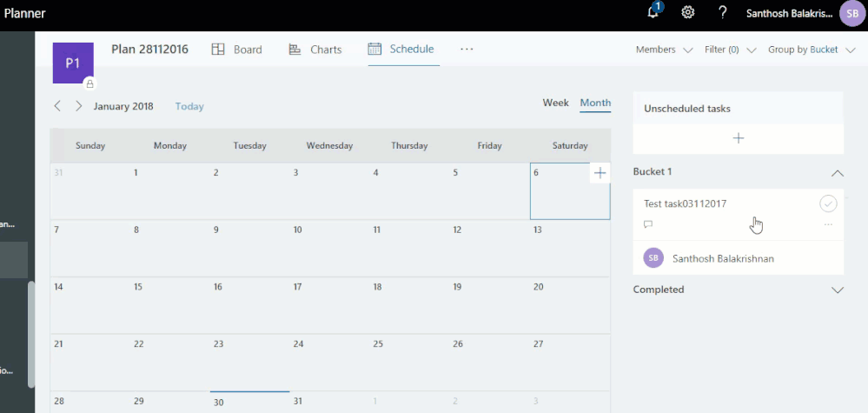This screenshot has width=868, height=413.
Task: Click the January 2018 month label
Action: point(123,106)
